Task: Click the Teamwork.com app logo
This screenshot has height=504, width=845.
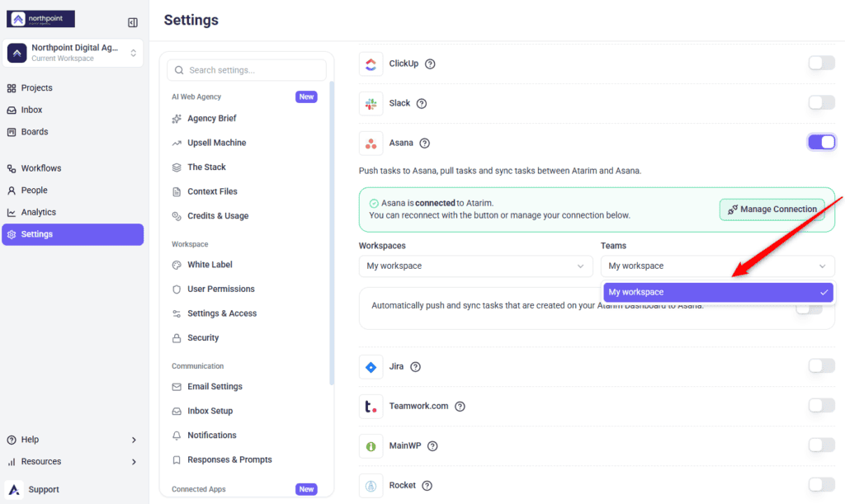Action: pos(371,407)
